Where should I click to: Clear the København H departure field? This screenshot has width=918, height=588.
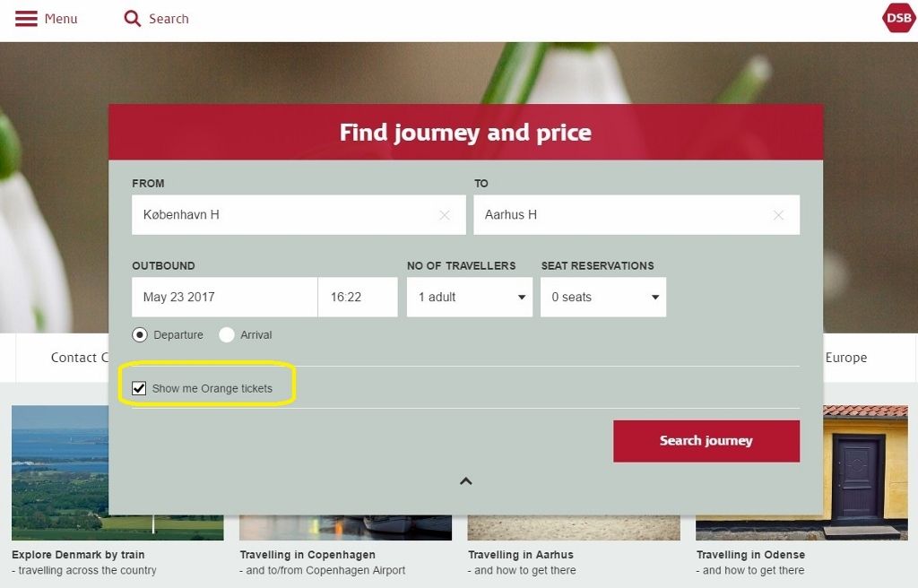click(445, 215)
